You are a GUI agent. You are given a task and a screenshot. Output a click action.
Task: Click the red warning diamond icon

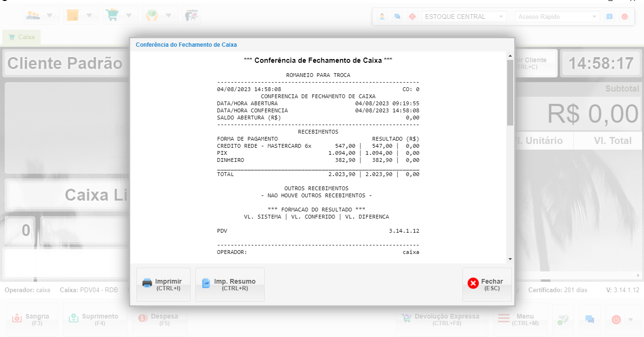point(412,17)
